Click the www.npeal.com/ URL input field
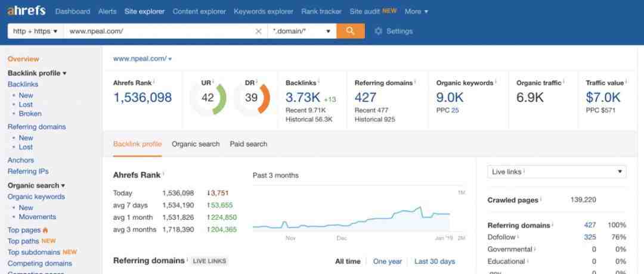 [159, 31]
